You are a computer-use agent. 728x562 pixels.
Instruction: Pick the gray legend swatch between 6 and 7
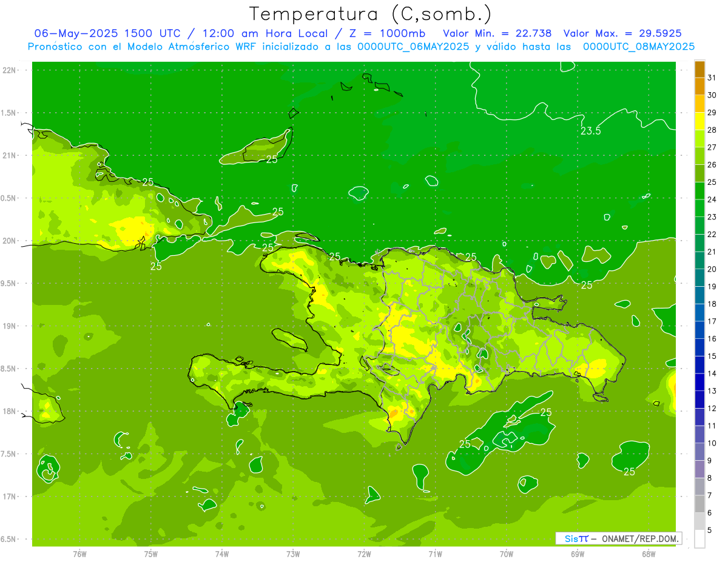click(x=699, y=504)
